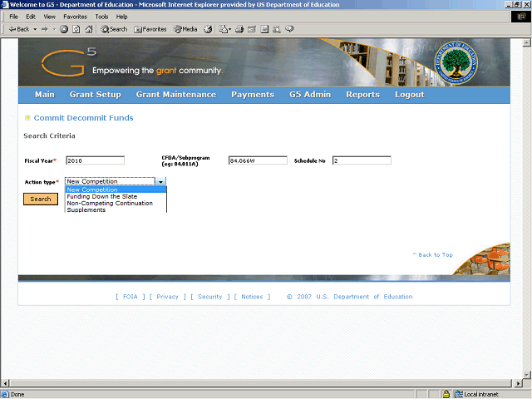Refresh the page via the toolbar icon

coord(76,30)
